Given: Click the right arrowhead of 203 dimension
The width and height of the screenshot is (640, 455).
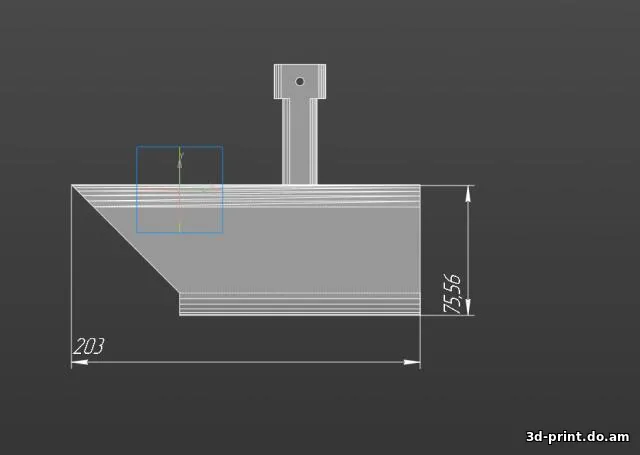Looking at the screenshot, I should (412, 362).
